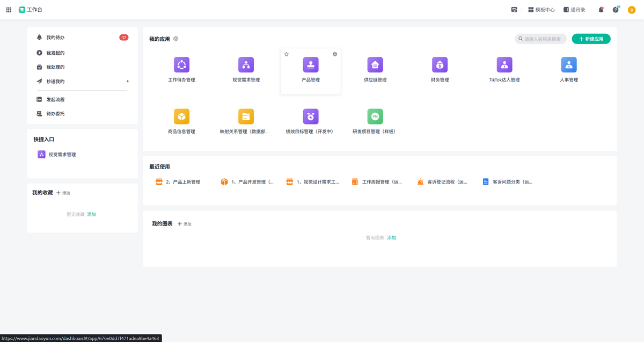Viewport: 644px width, 342px height.
Task: Open 我的待办 in the sidebar
Action: (x=55, y=38)
